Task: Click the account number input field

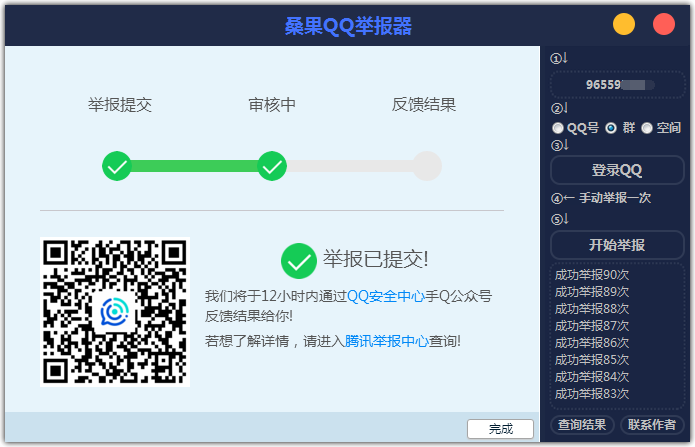Action: tap(617, 86)
